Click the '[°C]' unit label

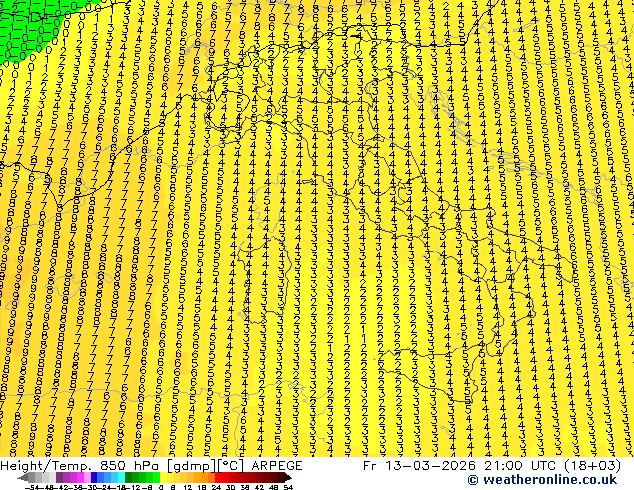(x=230, y=466)
